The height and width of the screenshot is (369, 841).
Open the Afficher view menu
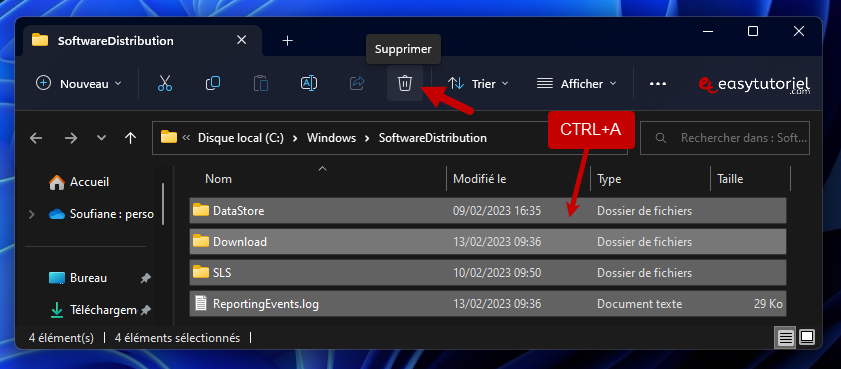click(x=577, y=83)
